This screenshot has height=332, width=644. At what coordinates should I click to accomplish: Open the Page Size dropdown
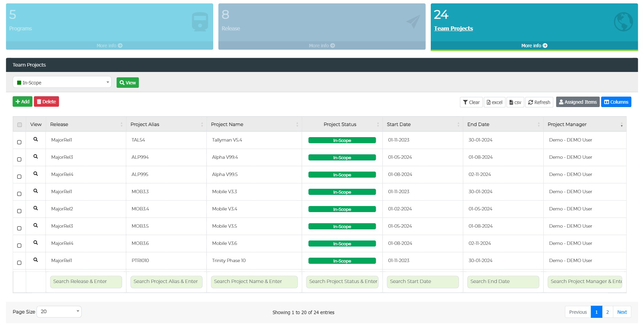click(59, 311)
